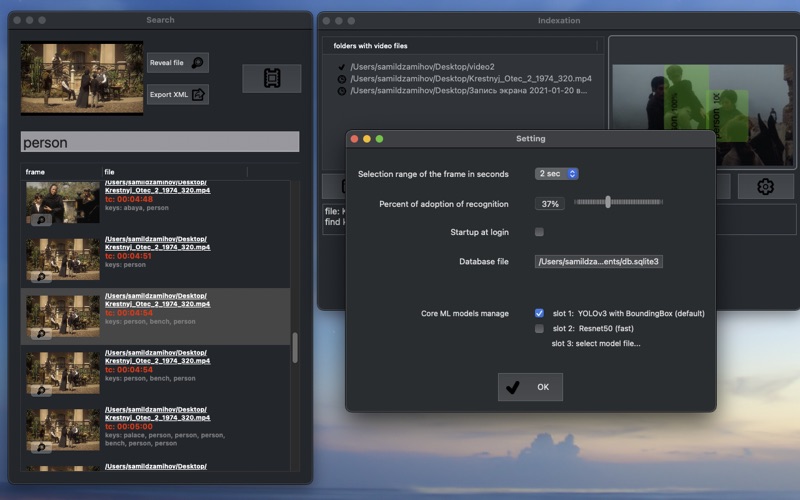Confirm settings with the OK button
Image resolution: width=800 pixels, height=500 pixels.
[x=530, y=387]
